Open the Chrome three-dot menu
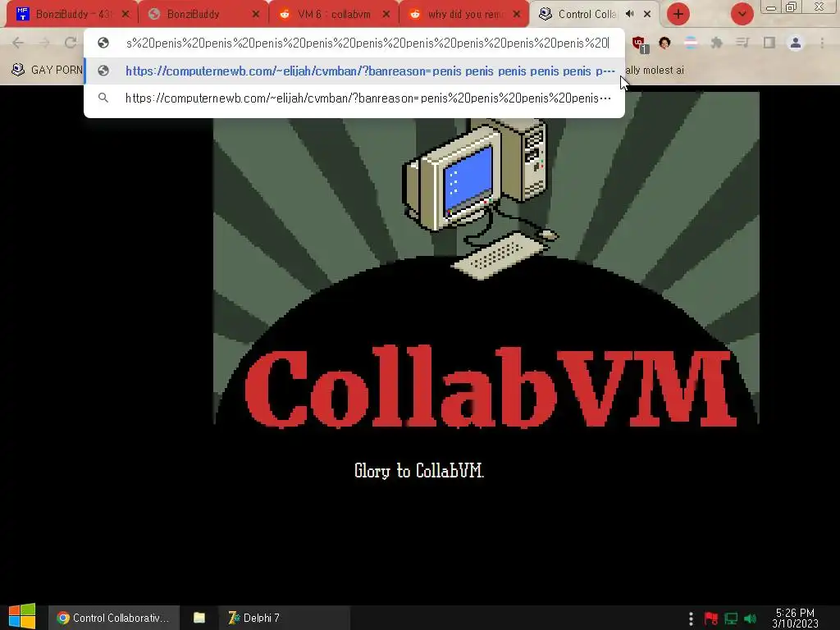840x630 pixels. point(822,43)
